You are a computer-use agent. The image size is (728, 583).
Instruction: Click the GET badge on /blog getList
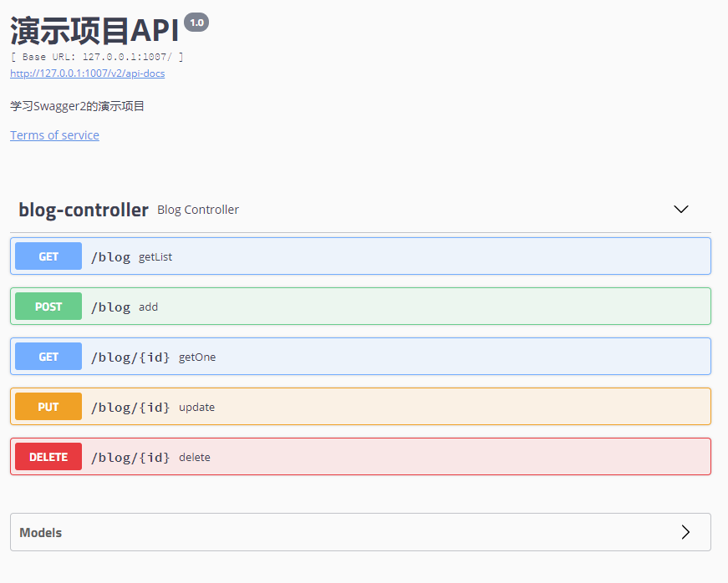click(x=48, y=256)
